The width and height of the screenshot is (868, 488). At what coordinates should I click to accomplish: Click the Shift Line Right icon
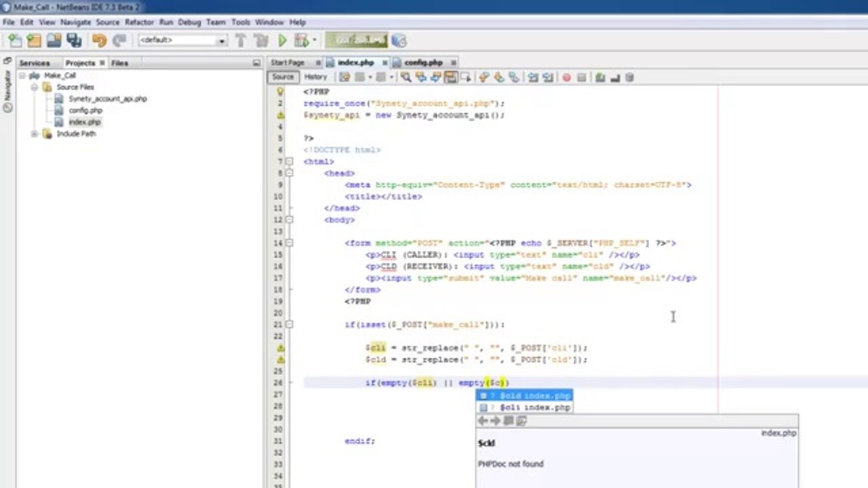click(x=548, y=77)
